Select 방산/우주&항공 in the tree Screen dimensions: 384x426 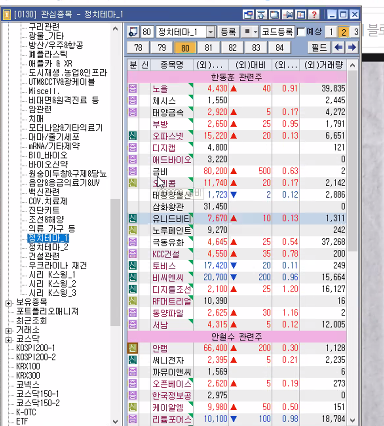click(x=55, y=45)
